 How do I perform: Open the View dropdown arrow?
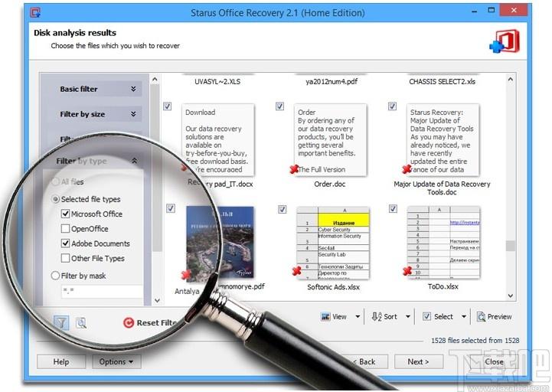pos(358,317)
